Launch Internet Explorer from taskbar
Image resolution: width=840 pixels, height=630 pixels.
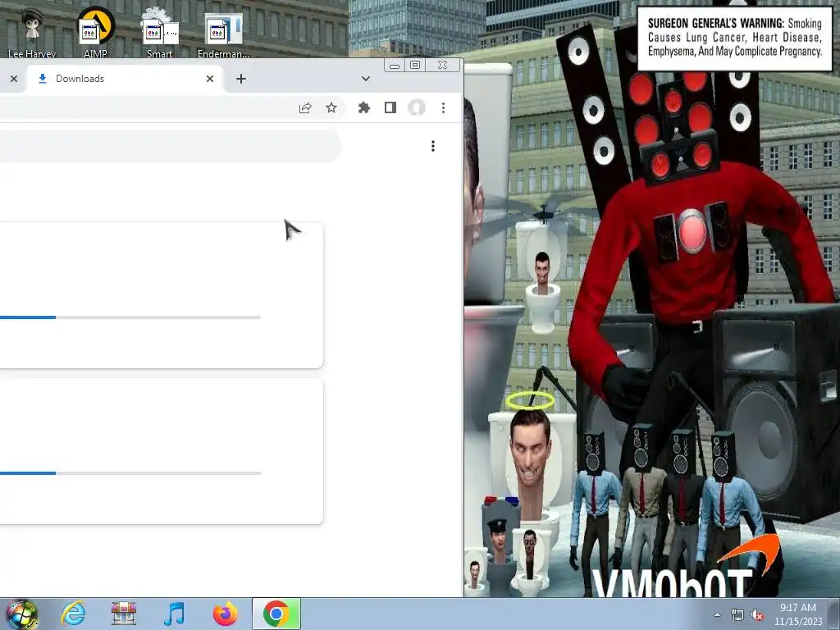tap(73, 614)
